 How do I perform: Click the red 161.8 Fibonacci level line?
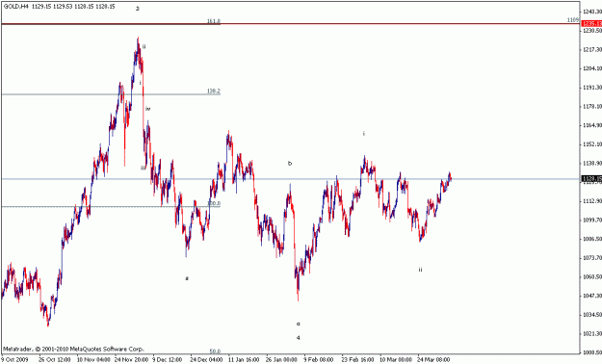tap(291, 24)
